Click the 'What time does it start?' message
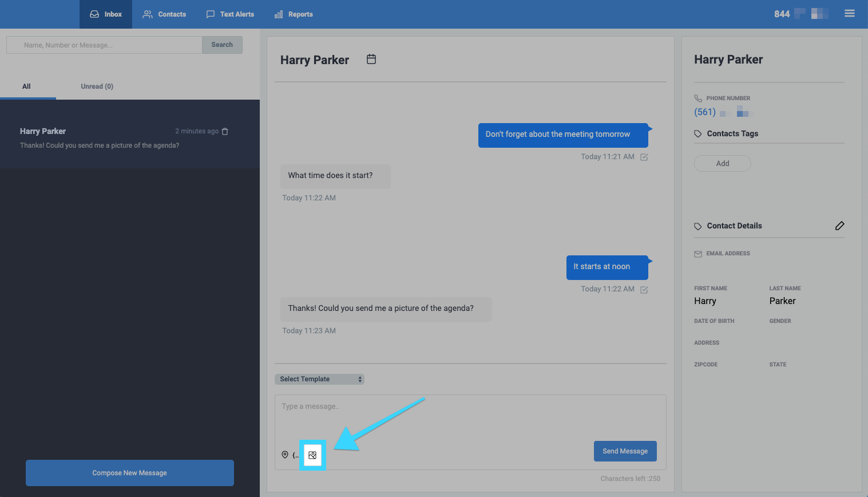The image size is (868, 497). [x=335, y=176]
